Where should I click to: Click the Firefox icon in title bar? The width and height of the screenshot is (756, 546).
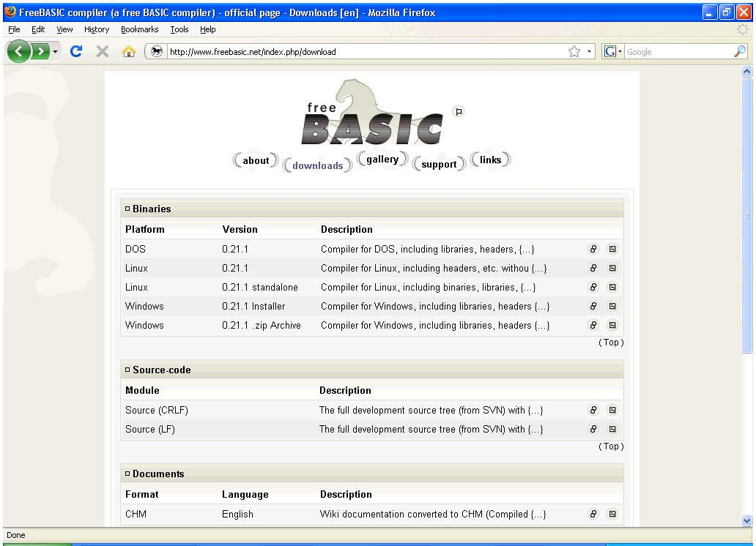coord(10,12)
